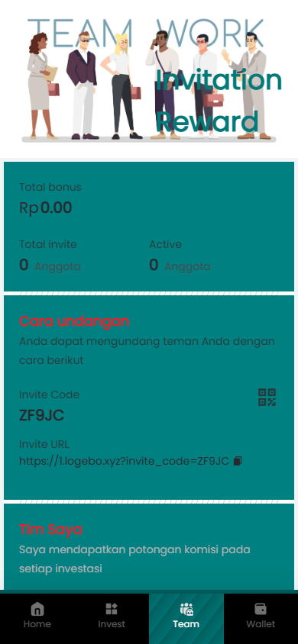Image resolution: width=298 pixels, height=644 pixels.
Task: Switch to the Home tab label
Action: [x=37, y=624]
